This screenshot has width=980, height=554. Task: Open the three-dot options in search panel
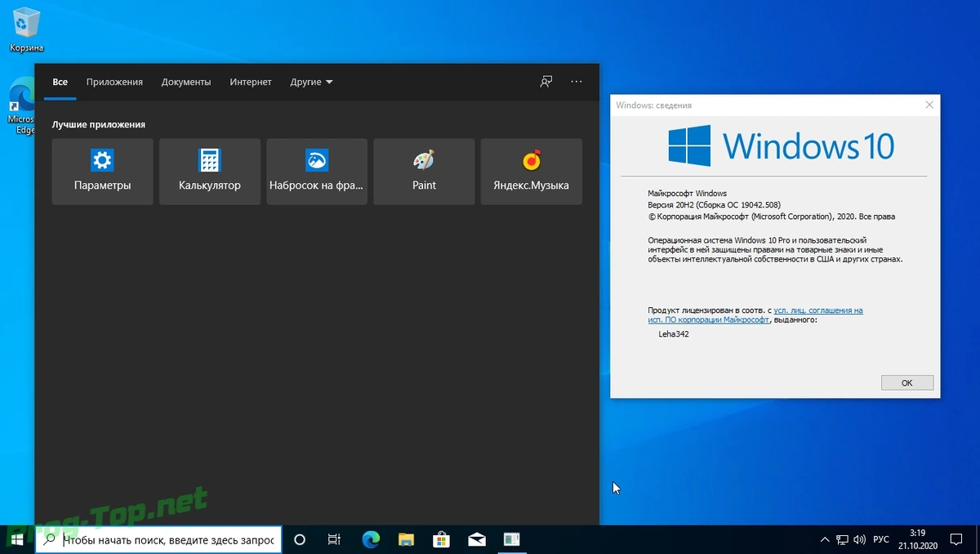click(x=577, y=82)
